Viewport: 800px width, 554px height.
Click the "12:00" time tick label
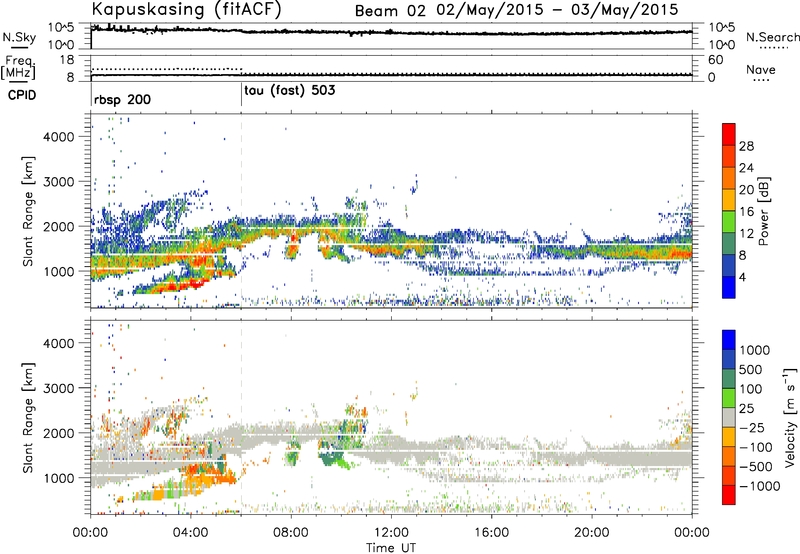(x=391, y=533)
